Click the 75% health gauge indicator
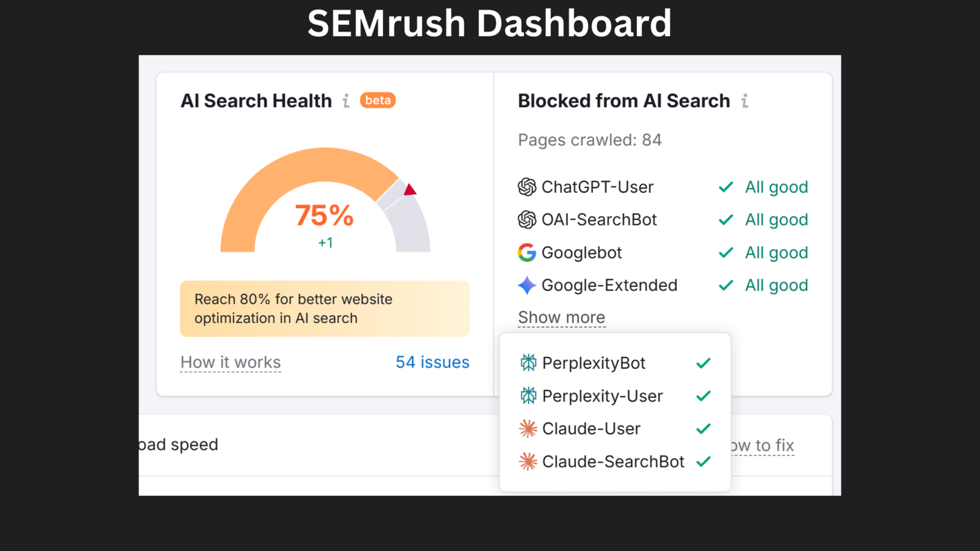Image resolution: width=980 pixels, height=551 pixels. click(325, 216)
